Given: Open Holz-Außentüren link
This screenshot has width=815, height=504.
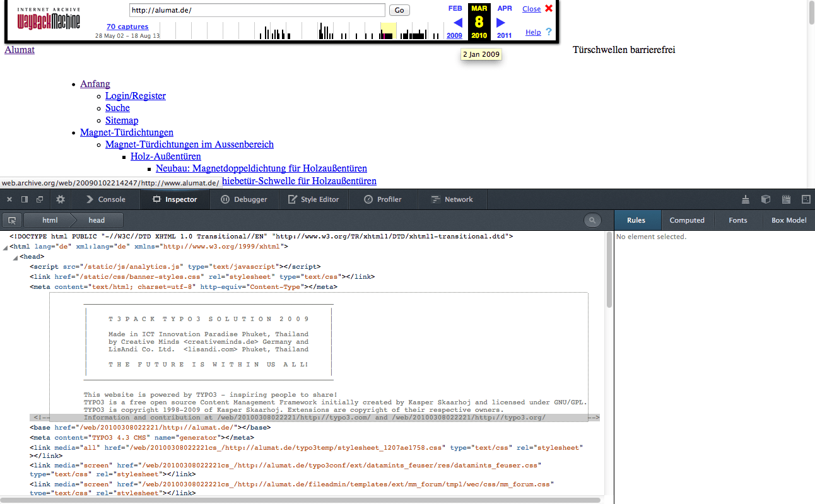Looking at the screenshot, I should click(x=166, y=156).
